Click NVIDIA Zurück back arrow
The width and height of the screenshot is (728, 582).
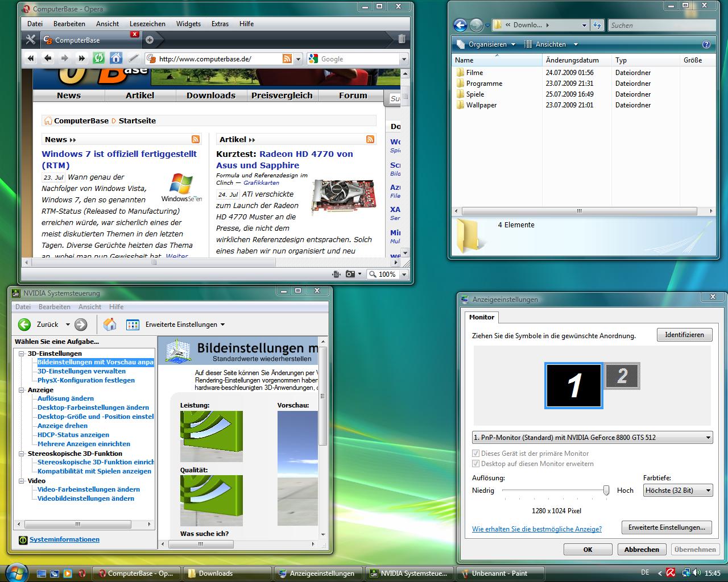pos(24,325)
